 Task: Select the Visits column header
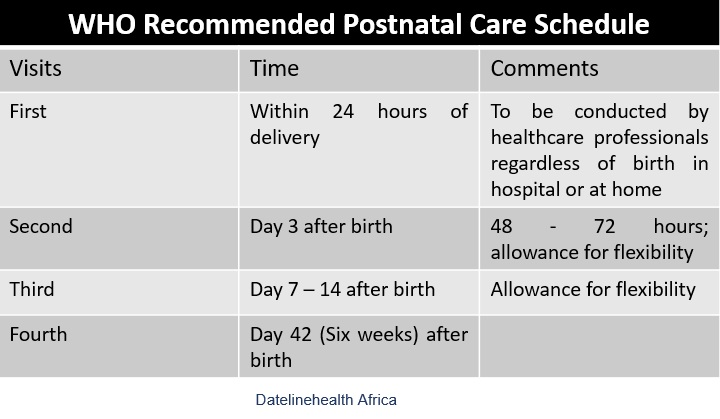click(119, 70)
